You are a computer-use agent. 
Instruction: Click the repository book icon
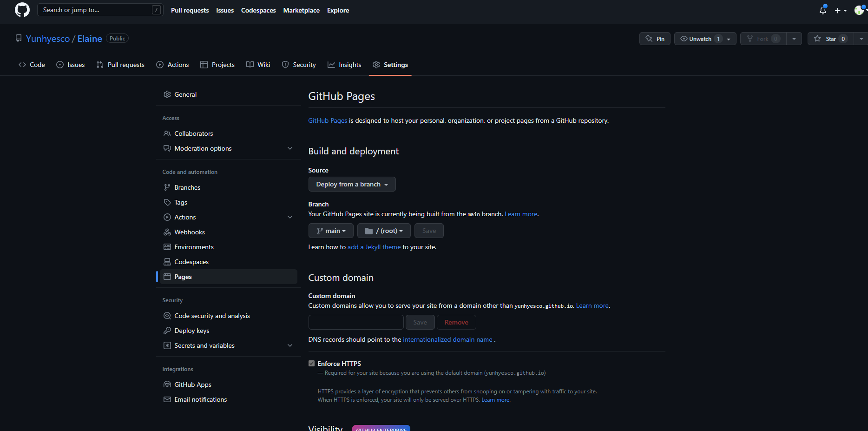[19, 39]
